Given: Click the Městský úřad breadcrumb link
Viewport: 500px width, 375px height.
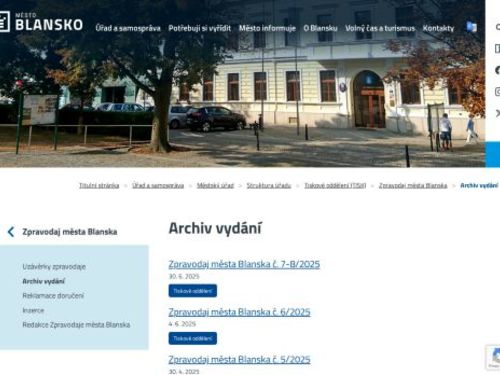Looking at the screenshot, I should pos(215,185).
